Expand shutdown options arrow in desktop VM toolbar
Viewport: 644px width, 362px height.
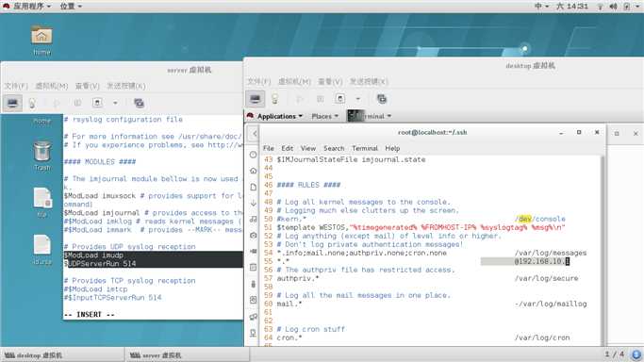click(358, 99)
